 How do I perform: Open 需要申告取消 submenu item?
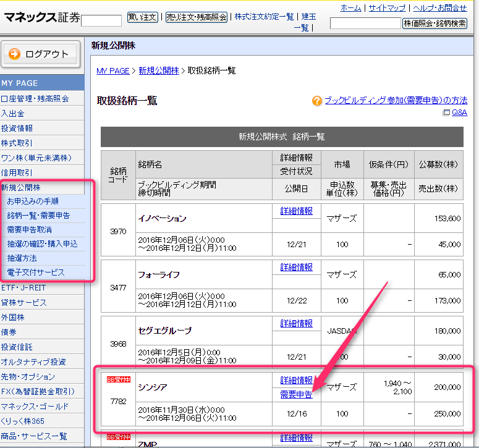click(29, 230)
